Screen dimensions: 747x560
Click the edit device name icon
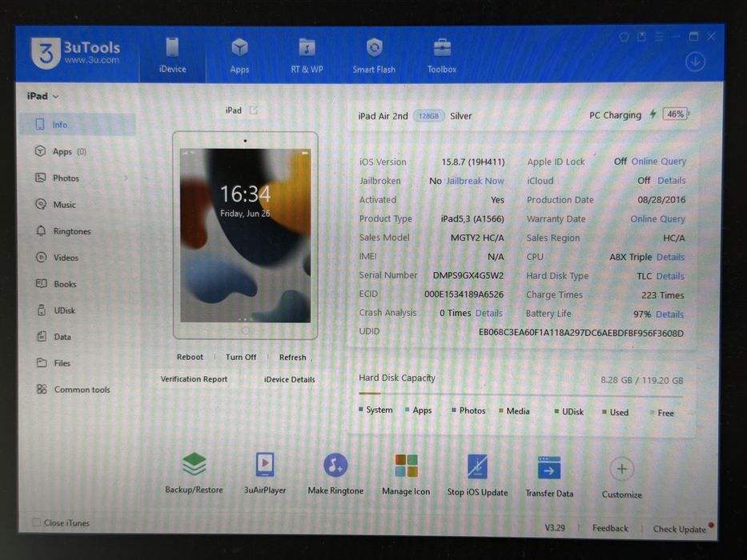point(254,110)
